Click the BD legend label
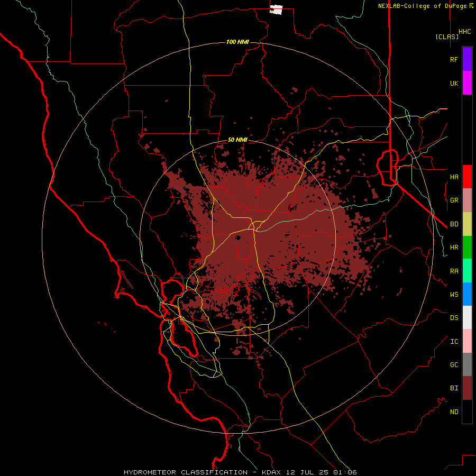476x476 pixels. pos(454,224)
